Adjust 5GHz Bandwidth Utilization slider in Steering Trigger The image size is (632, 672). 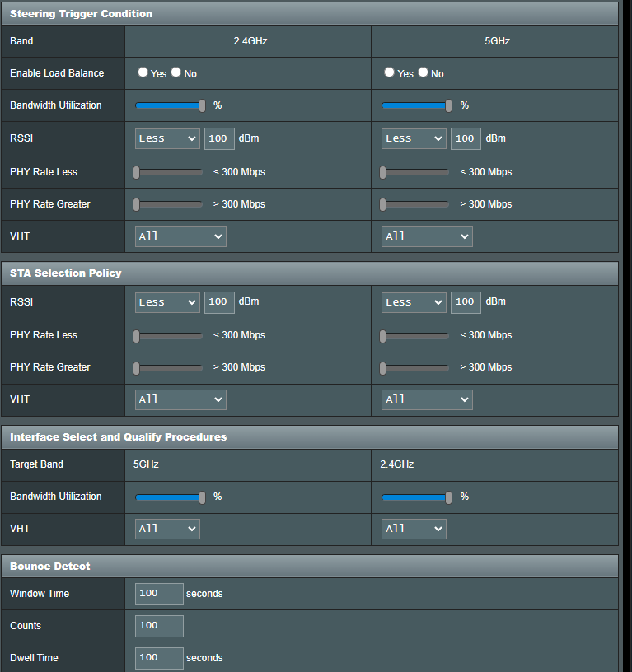[x=417, y=105]
